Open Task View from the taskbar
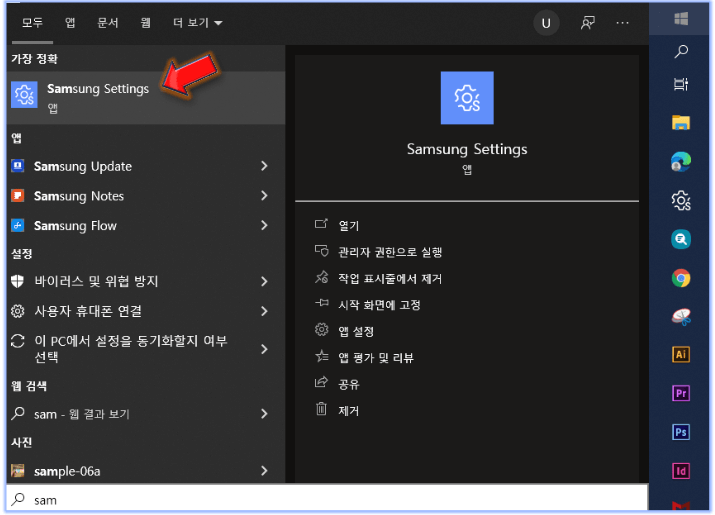The image size is (715, 515). pyautogui.click(x=681, y=84)
